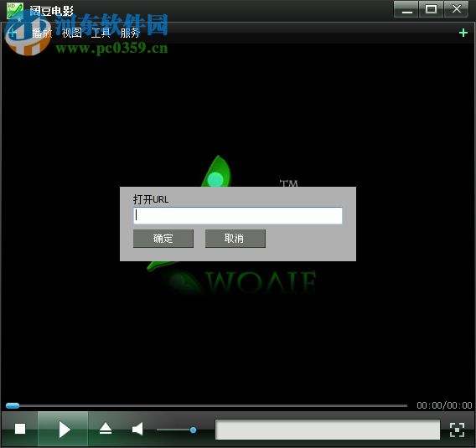Click the playback progress bar handle

pos(13,406)
